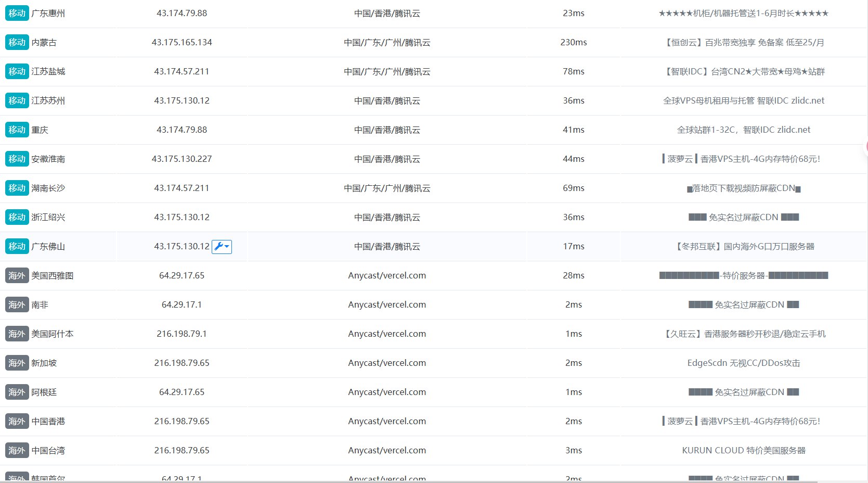Click the IP address 43.175.165.134
The height and width of the screenshot is (483, 868).
pyautogui.click(x=182, y=43)
